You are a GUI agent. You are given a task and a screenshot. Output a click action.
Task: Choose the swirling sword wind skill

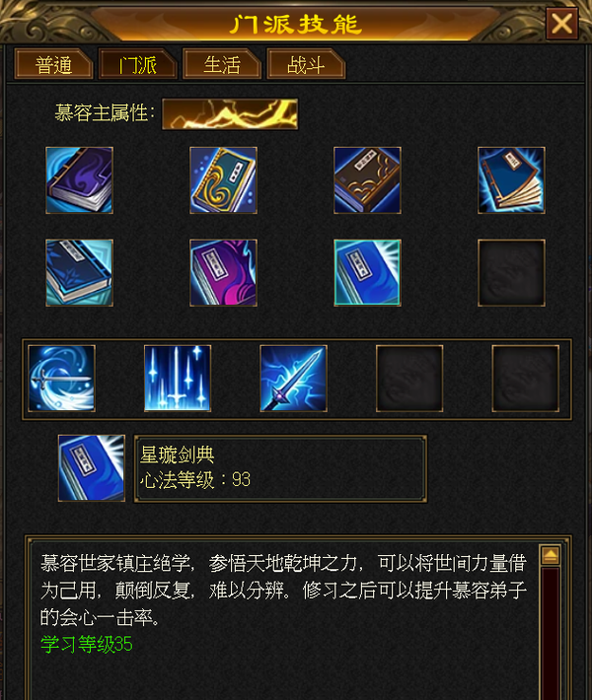61,379
